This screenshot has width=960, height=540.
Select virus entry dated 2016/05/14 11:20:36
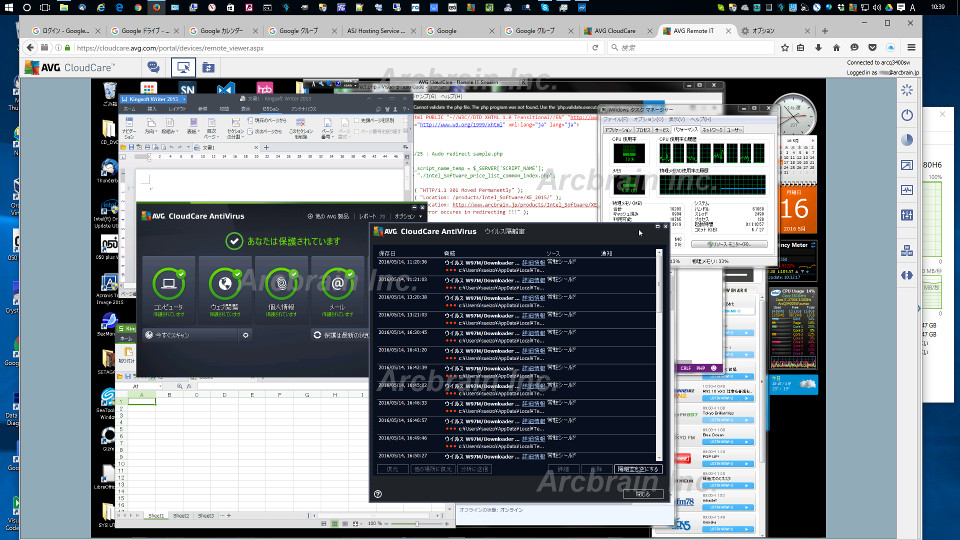(x=517, y=266)
